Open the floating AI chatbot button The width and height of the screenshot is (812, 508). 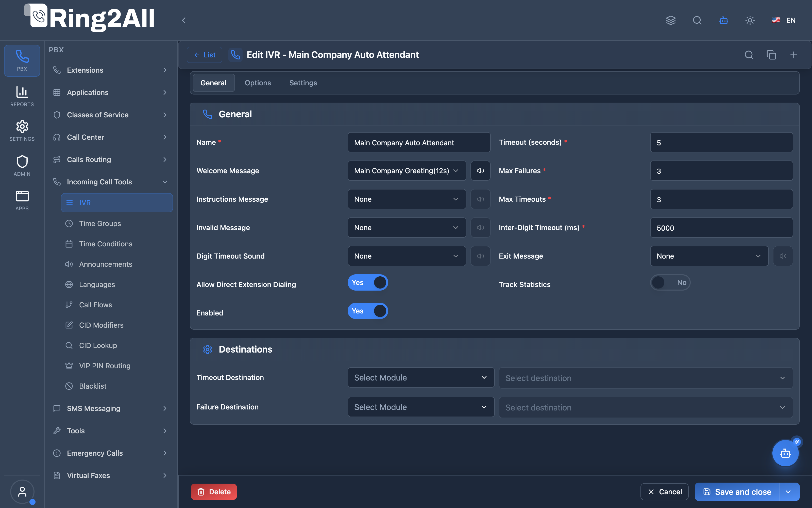[786, 453]
